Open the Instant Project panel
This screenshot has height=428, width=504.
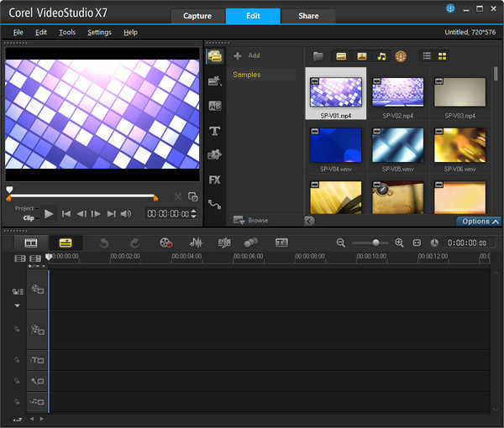point(214,81)
